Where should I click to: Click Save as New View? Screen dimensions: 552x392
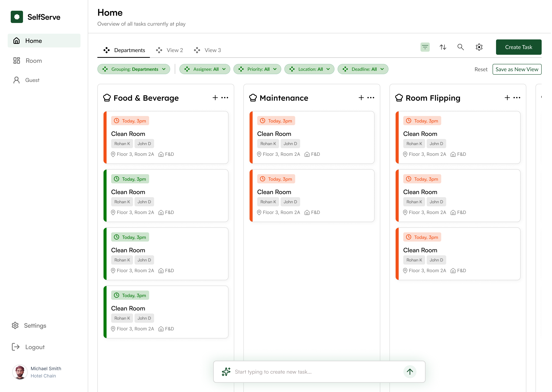[517, 69]
